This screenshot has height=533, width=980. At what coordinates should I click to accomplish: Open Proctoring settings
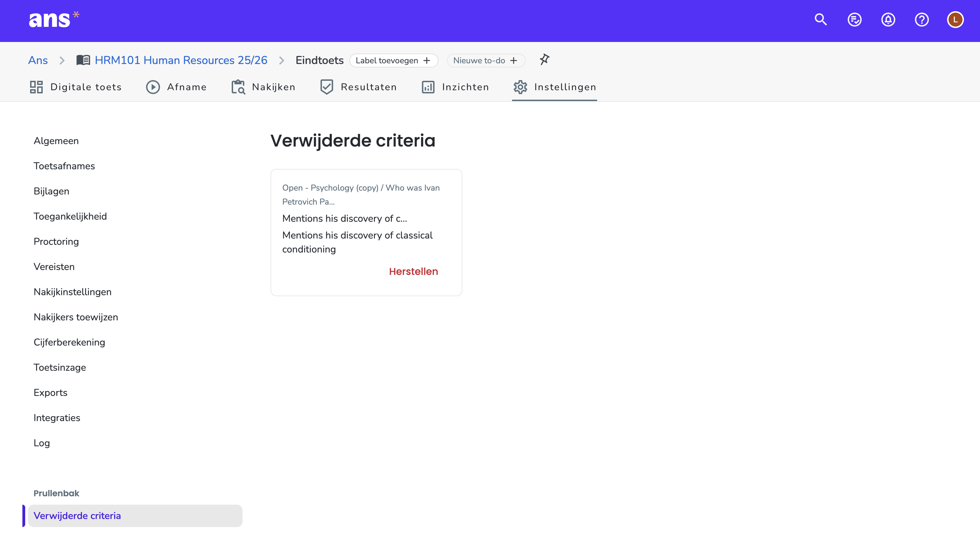56,241
